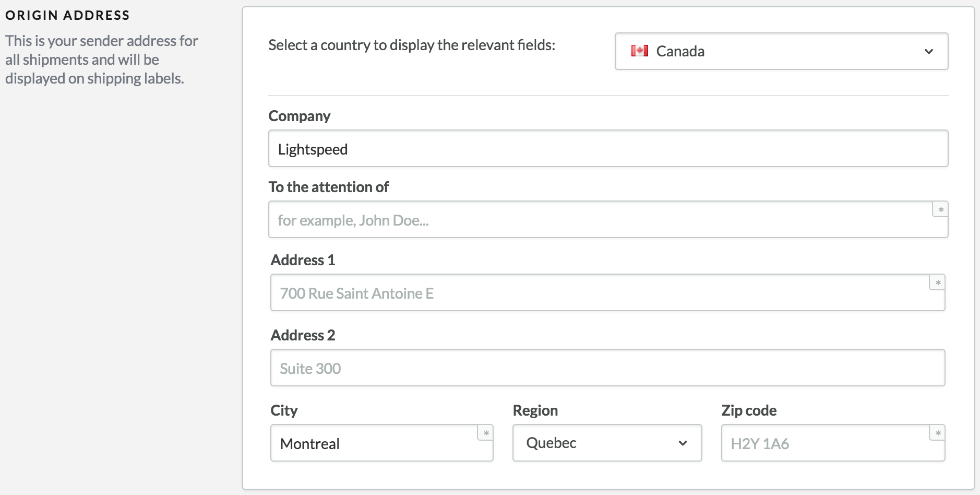Click the required asterisk on City field
Screen dimensions: 980x495
click(485, 433)
